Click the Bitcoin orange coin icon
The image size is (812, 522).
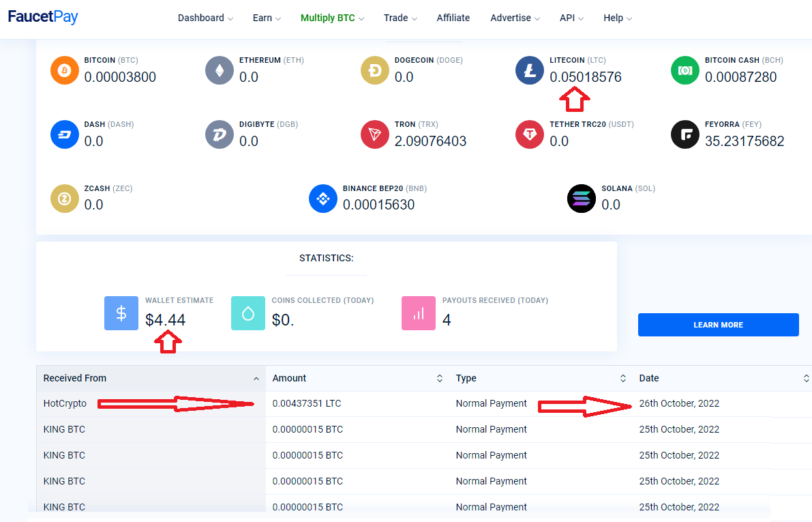click(64, 70)
